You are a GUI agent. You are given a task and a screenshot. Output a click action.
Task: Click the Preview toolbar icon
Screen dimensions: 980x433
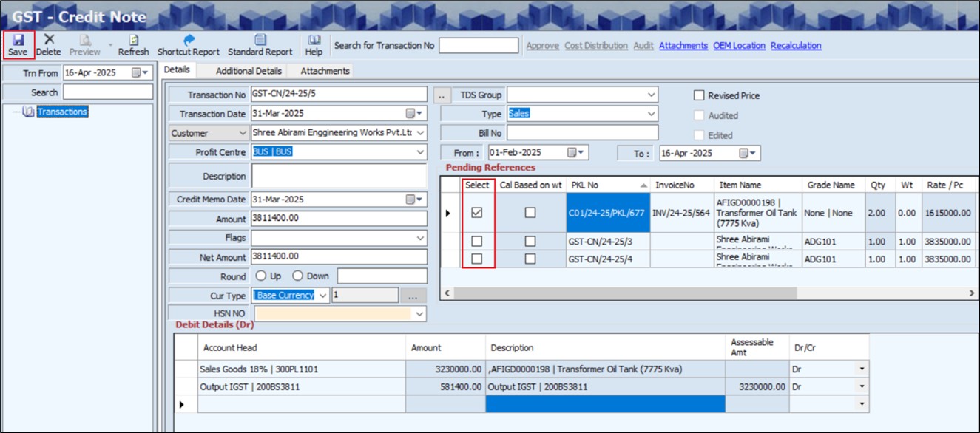[x=85, y=45]
